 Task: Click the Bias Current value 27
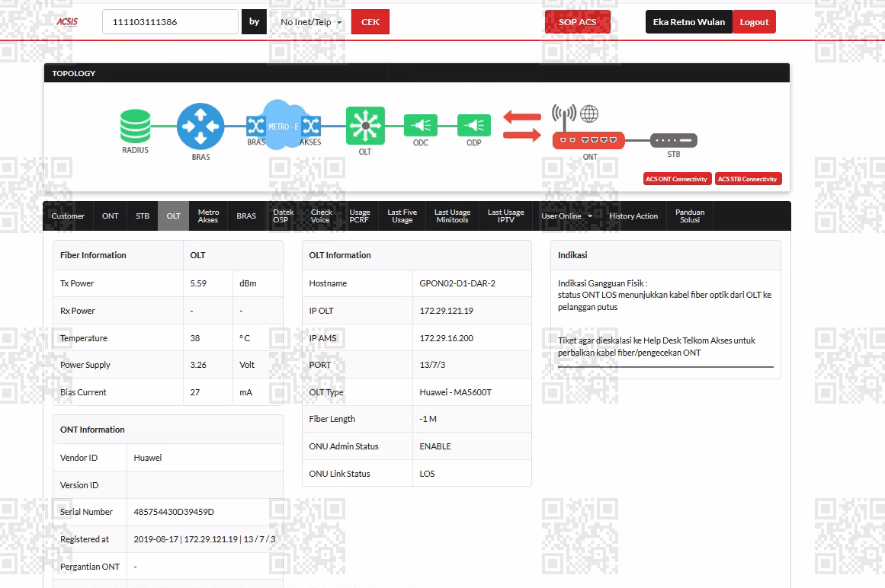194,392
